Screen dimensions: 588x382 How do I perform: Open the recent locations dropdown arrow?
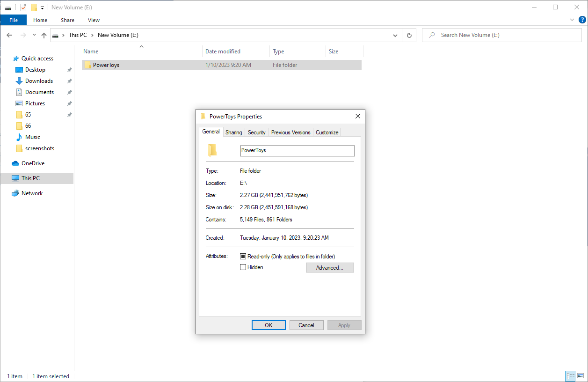34,35
